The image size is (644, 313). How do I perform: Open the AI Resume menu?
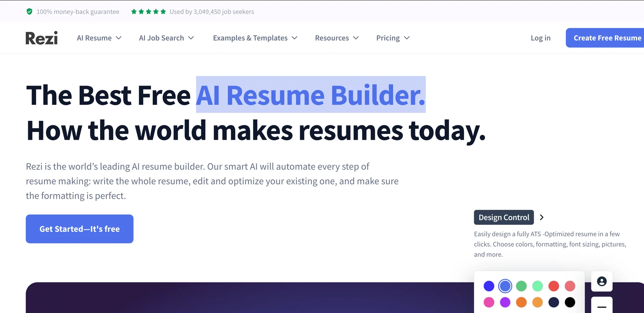point(99,38)
